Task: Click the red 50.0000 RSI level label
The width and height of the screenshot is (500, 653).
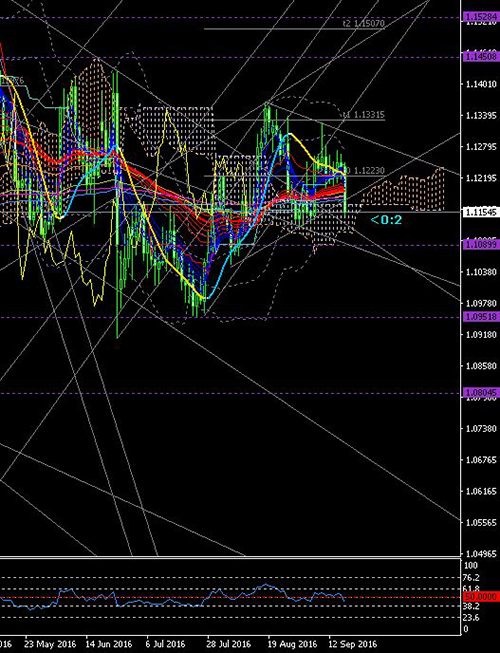Action: coord(481,597)
